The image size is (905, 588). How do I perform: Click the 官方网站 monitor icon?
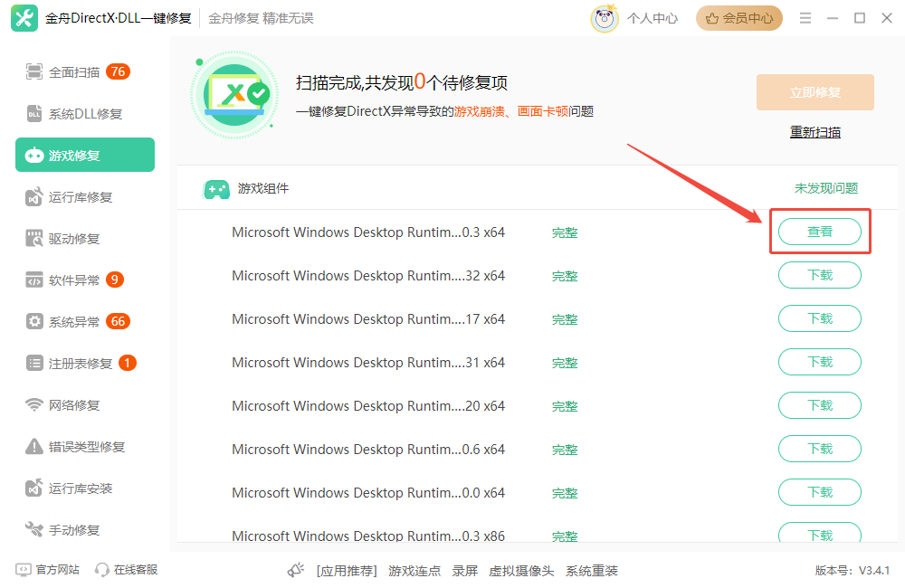[x=24, y=570]
